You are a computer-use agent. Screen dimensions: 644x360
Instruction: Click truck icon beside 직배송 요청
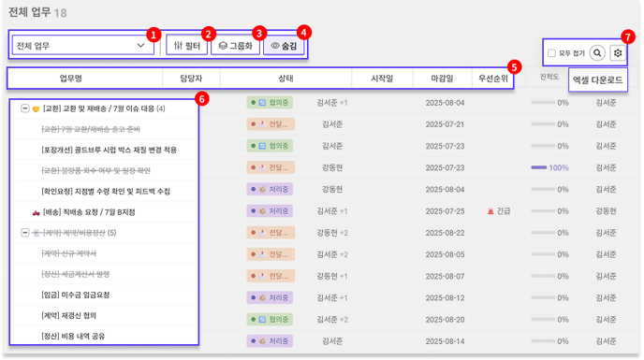click(37, 212)
